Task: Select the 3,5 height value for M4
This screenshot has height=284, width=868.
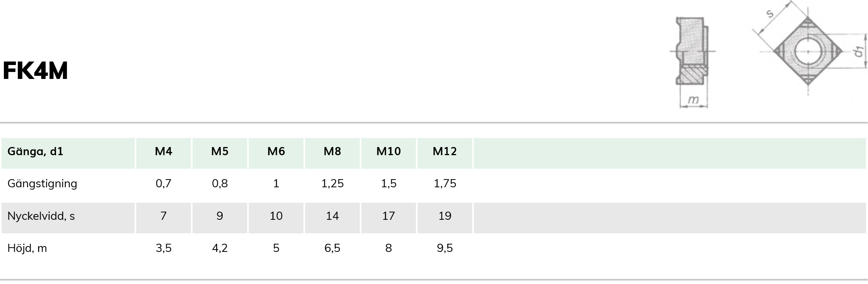Action: (x=164, y=248)
